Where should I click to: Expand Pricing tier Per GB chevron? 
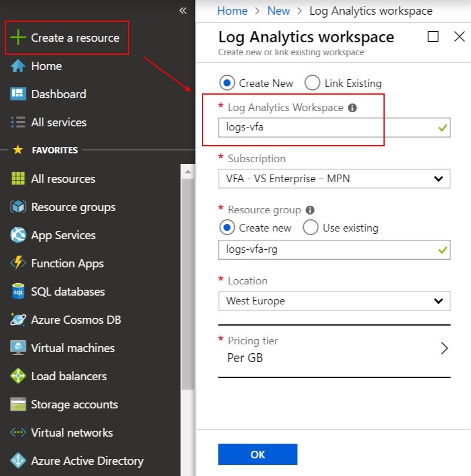pos(445,348)
